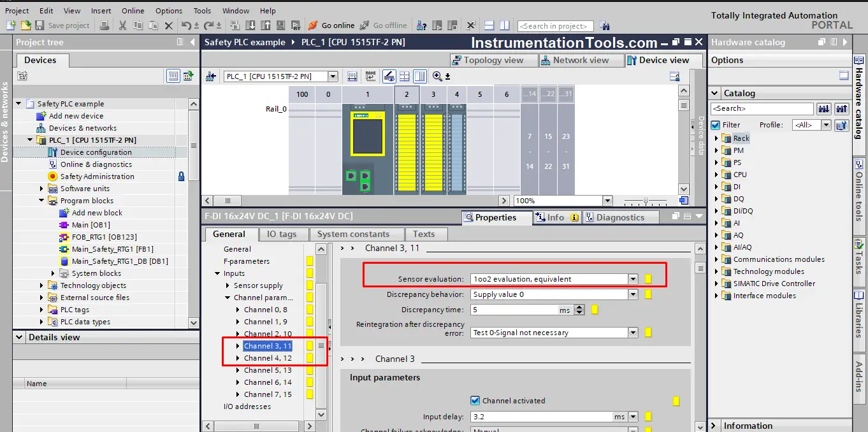This screenshot has height=432, width=868.
Task: Open the Insert menu
Action: click(101, 10)
